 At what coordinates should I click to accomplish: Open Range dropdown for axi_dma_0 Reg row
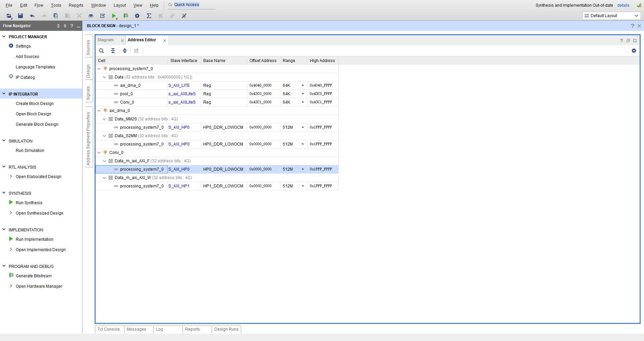303,86
